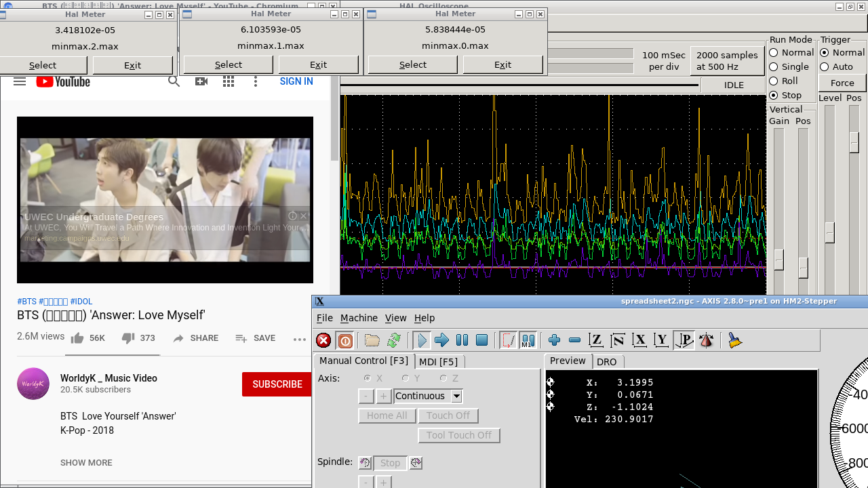Click 2000 samples at 500 Hz button
Viewport: 868px width, 488px height.
click(727, 61)
